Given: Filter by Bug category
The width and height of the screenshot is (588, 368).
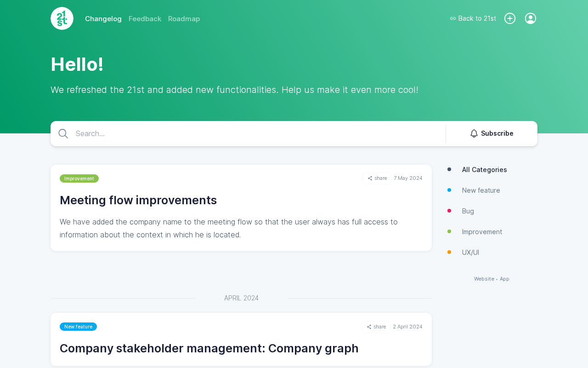Looking at the screenshot, I should (x=468, y=211).
